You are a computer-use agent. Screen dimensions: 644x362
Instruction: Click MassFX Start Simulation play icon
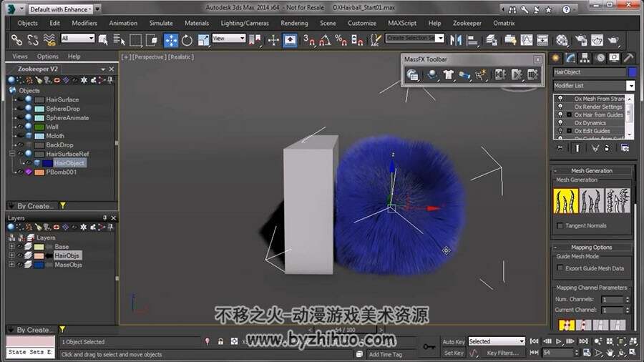(516, 74)
